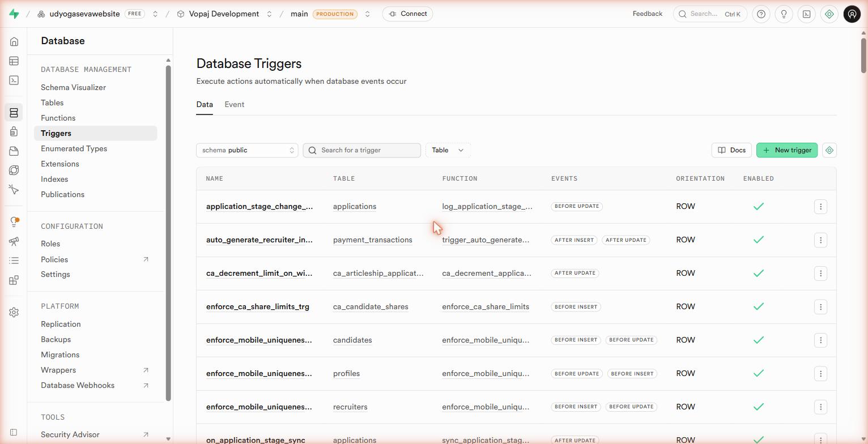Open the Storage sidebar icon
The height and width of the screenshot is (444, 868).
(x=14, y=151)
